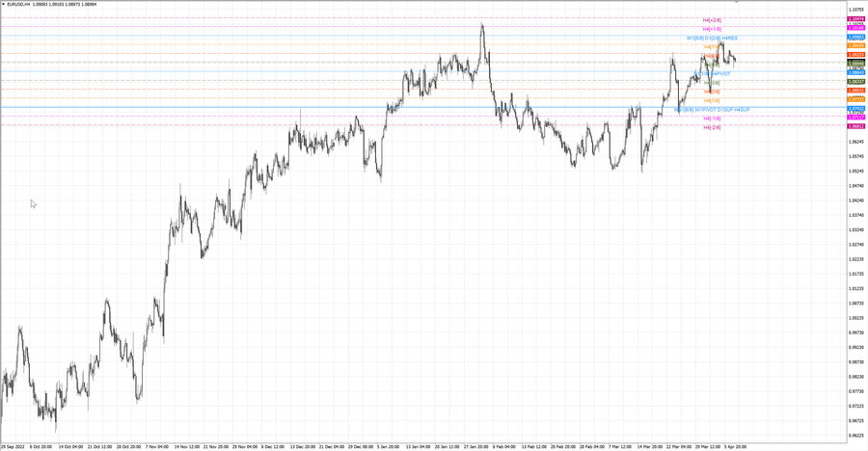Click the W1[5/8] D1[2/8] H4RES label
This screenshot has width=868, height=451.
pyautogui.click(x=712, y=39)
